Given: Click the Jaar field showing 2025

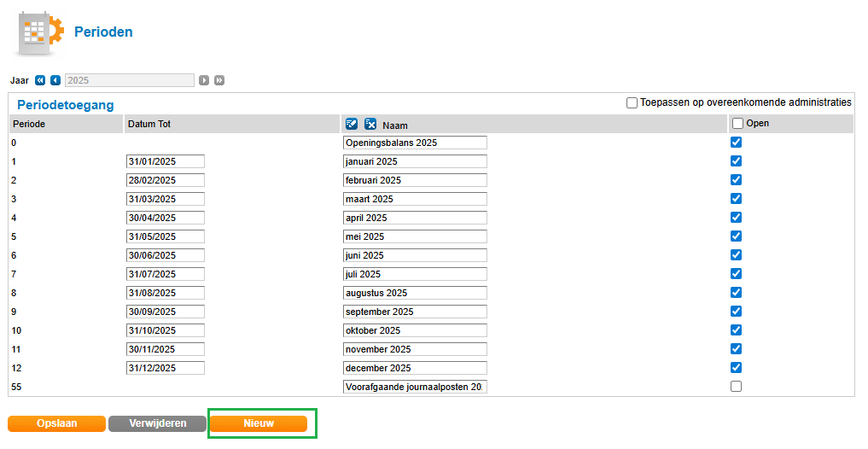Looking at the screenshot, I should coord(130,80).
